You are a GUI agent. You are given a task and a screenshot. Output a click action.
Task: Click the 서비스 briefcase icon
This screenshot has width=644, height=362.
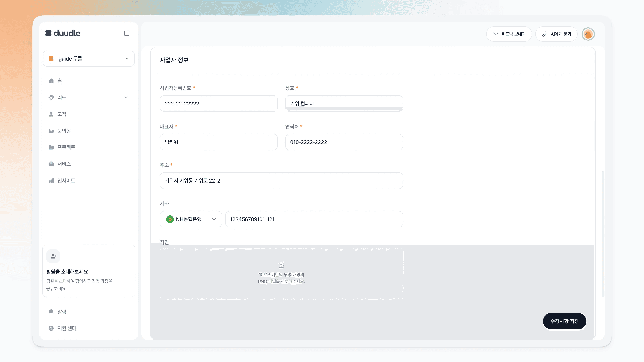[51, 164]
